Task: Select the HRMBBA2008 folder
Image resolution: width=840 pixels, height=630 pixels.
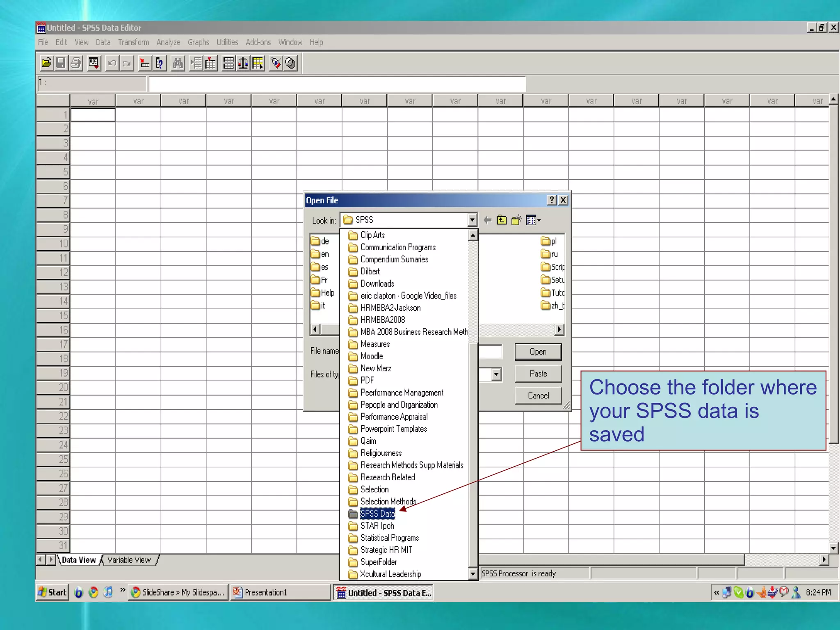Action: [382, 320]
